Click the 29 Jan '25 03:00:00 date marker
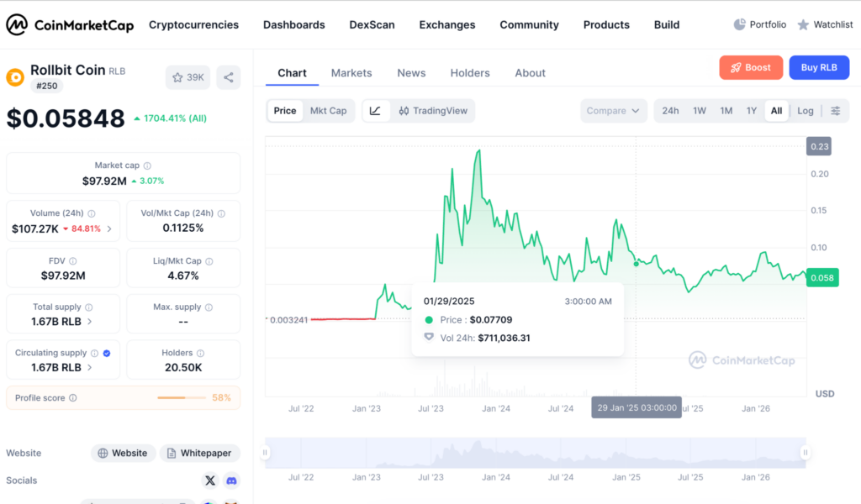The height and width of the screenshot is (504, 861). pos(637,407)
